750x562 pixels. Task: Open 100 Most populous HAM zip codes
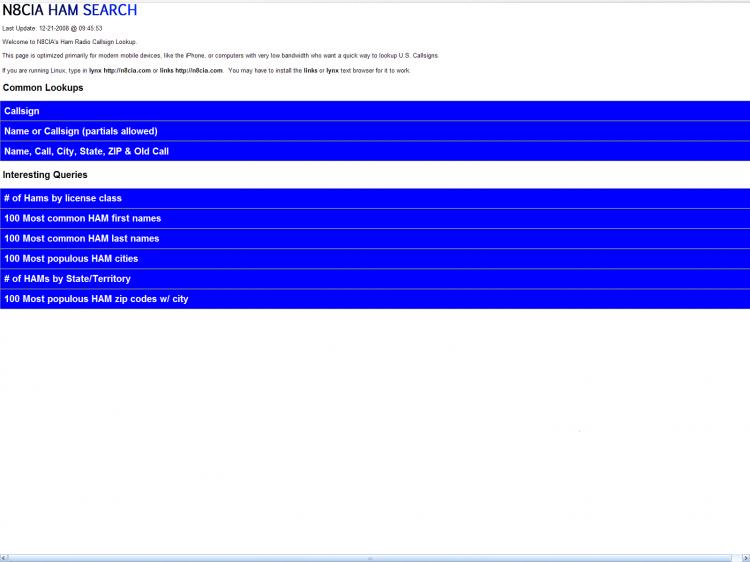pyautogui.click(x=96, y=298)
